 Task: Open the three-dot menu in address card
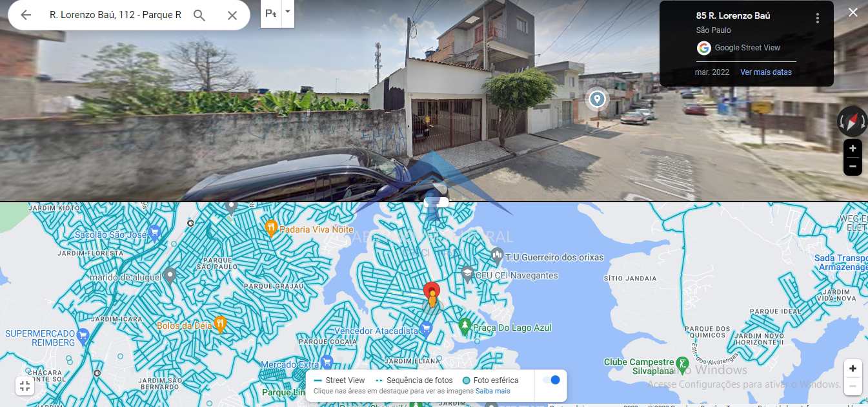818,18
